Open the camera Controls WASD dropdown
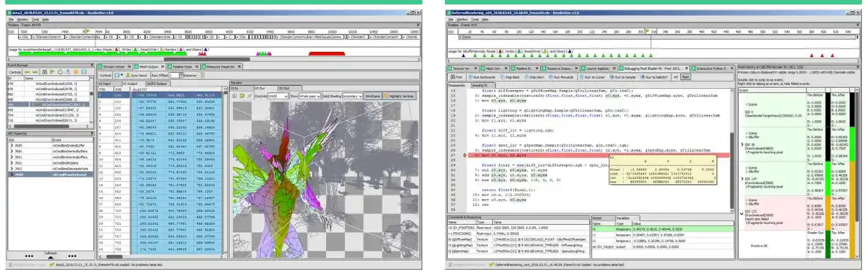The image size is (868, 278). [x=278, y=96]
